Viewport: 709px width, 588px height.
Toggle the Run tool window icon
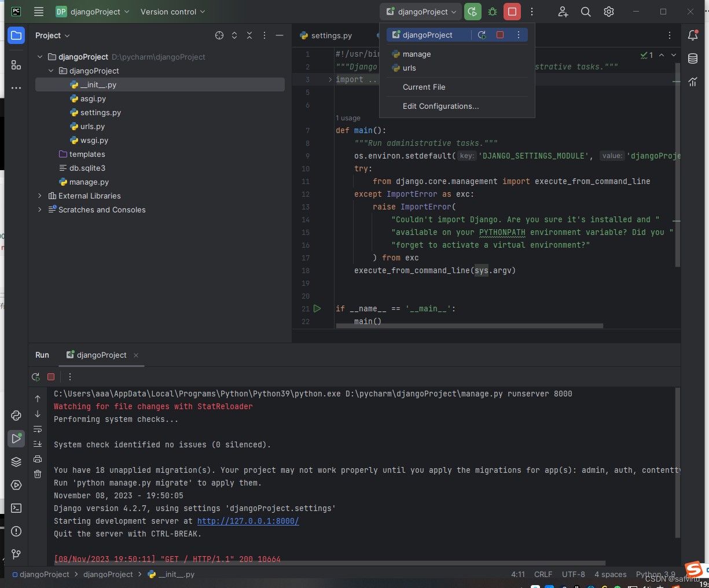click(x=16, y=439)
